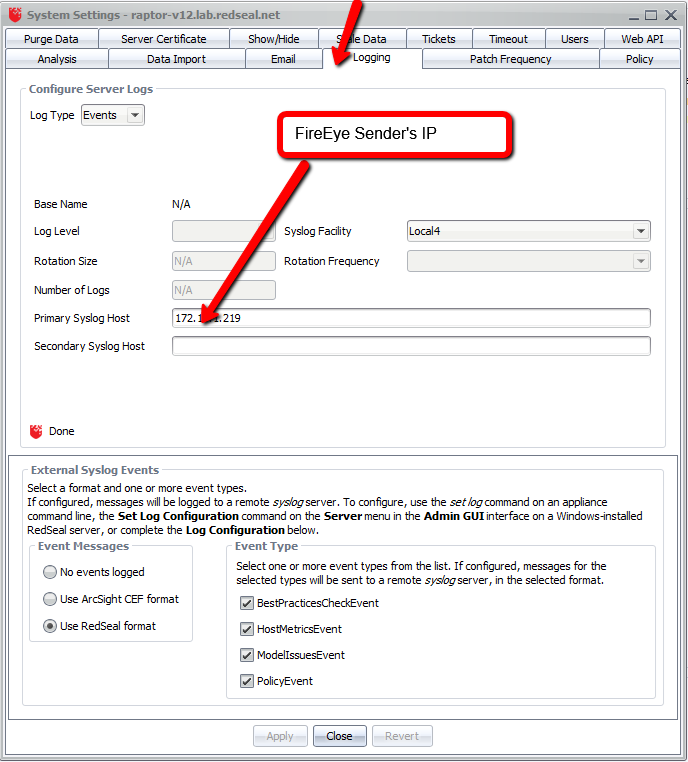Open the Server Certificate tab
Screen dimensions: 688x762
164,39
